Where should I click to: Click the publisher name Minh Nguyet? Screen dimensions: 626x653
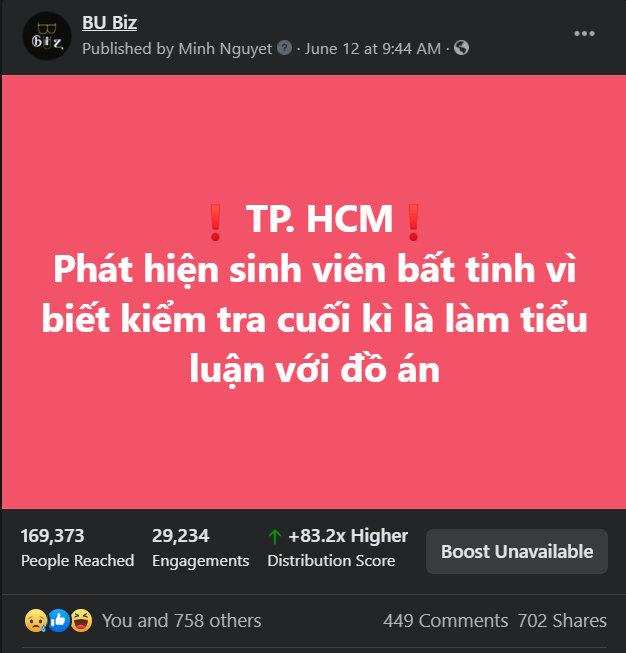pos(225,49)
